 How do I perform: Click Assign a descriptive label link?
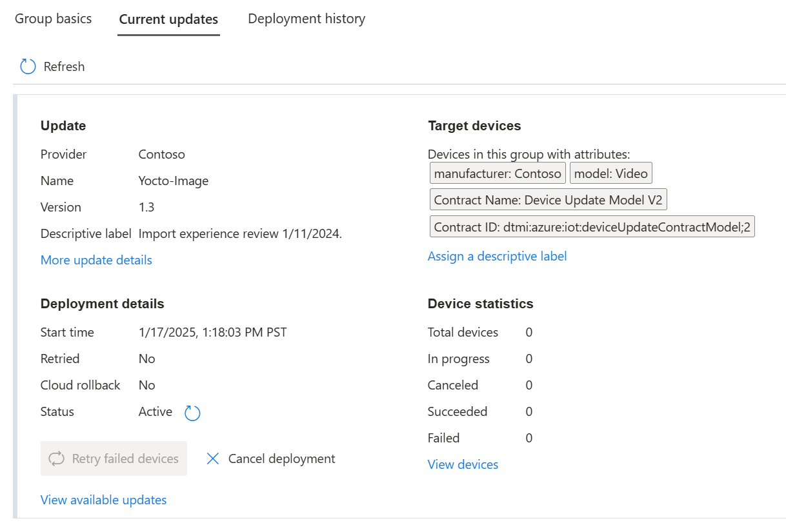pyautogui.click(x=497, y=256)
